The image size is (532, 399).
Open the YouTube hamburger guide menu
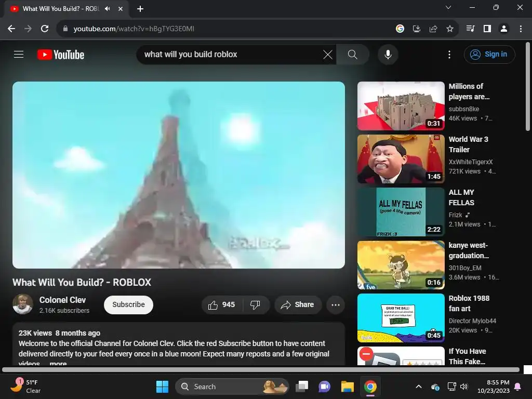(19, 54)
